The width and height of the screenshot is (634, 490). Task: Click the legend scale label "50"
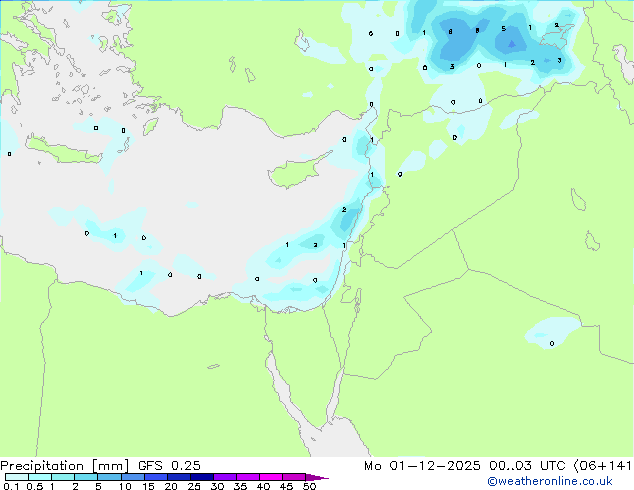[309, 486]
